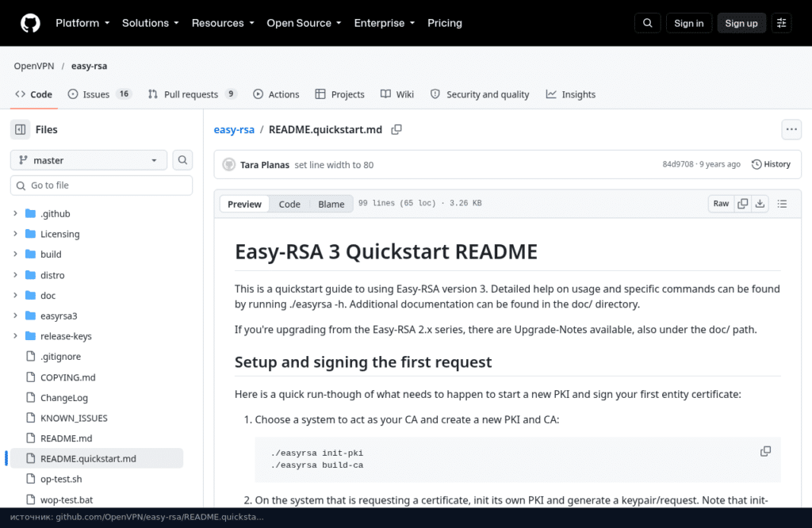Open the Open Source menu
This screenshot has height=528, width=812.
point(304,23)
